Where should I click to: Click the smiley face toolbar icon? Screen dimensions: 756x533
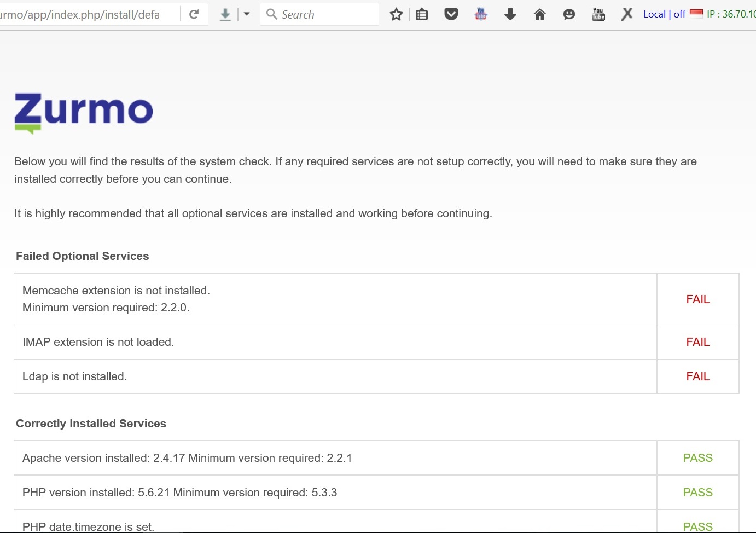pyautogui.click(x=569, y=14)
